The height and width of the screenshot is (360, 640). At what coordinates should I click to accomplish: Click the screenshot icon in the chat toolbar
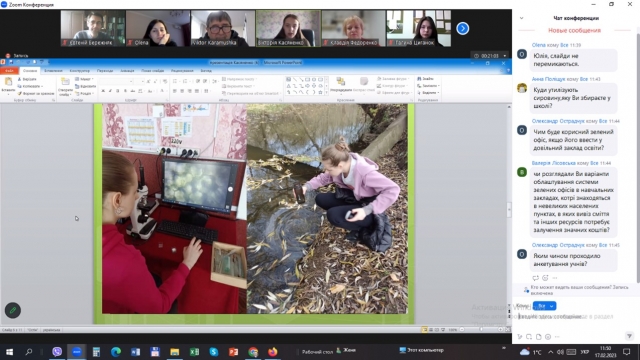529,337
